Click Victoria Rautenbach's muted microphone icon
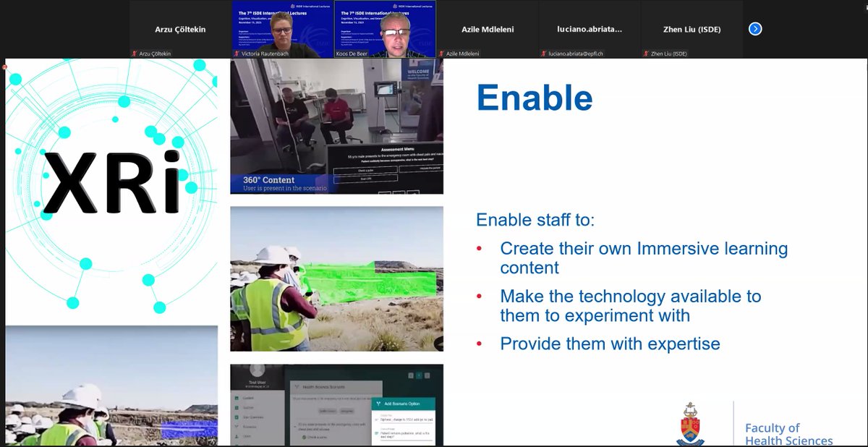The width and height of the screenshot is (868, 447). pos(236,54)
